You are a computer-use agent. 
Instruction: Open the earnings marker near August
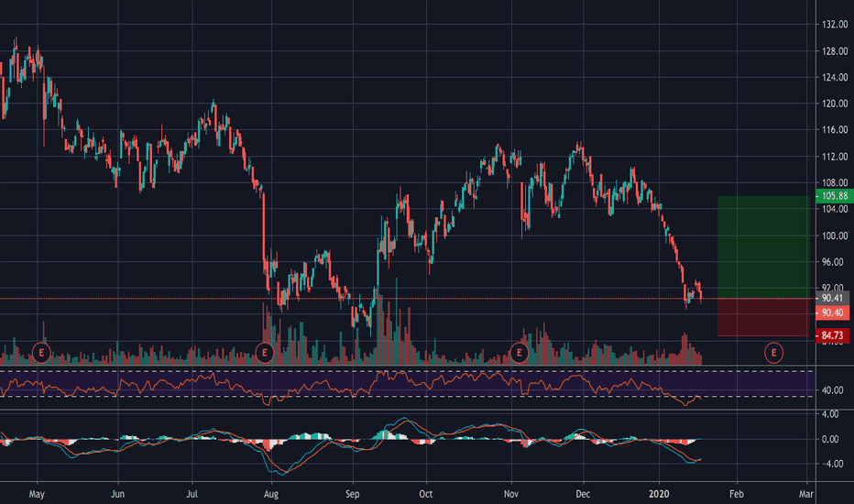(265, 353)
